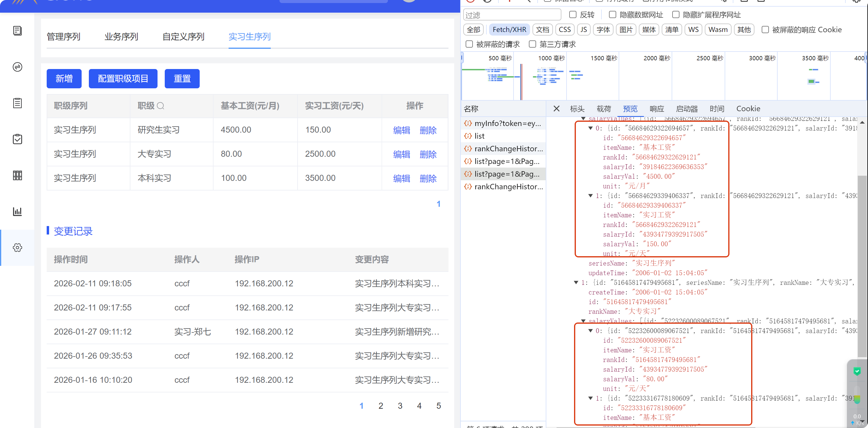This screenshot has height=428, width=868.
Task: Click the 配置职级项目 button
Action: coord(123,79)
